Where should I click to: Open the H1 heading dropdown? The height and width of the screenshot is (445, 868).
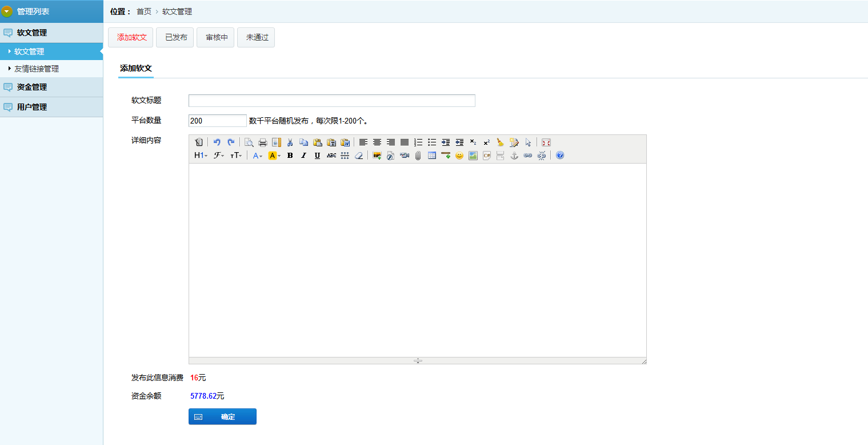[x=201, y=156]
